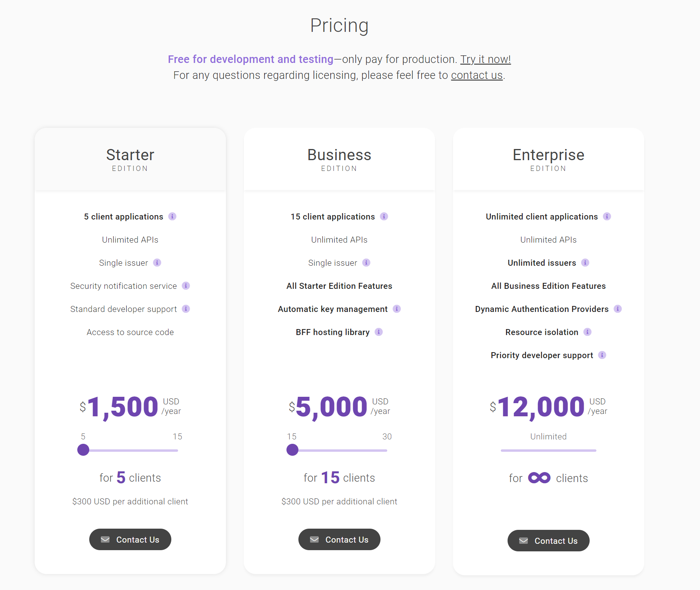The image size is (700, 590).
Task: Click the Starter edition client slider handle
Action: click(83, 450)
